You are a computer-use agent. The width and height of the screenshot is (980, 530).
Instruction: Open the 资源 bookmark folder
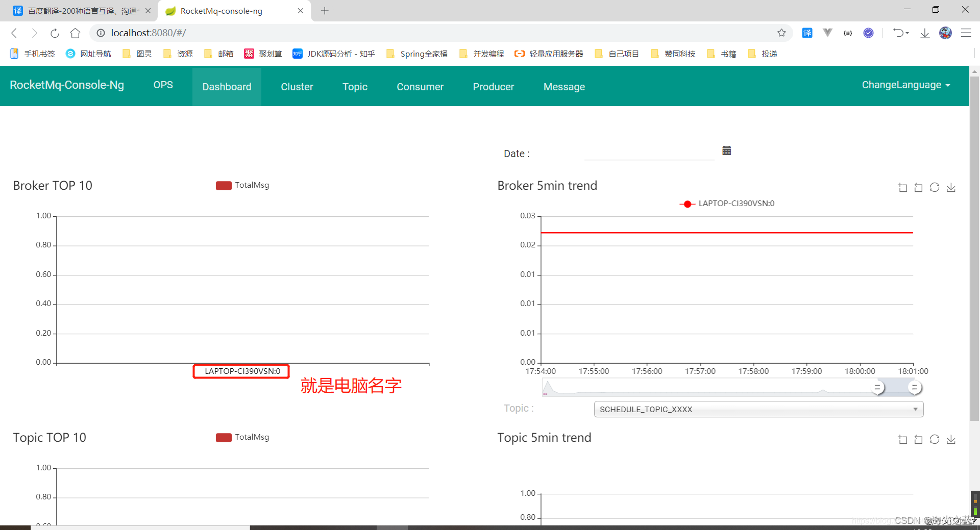click(178, 54)
